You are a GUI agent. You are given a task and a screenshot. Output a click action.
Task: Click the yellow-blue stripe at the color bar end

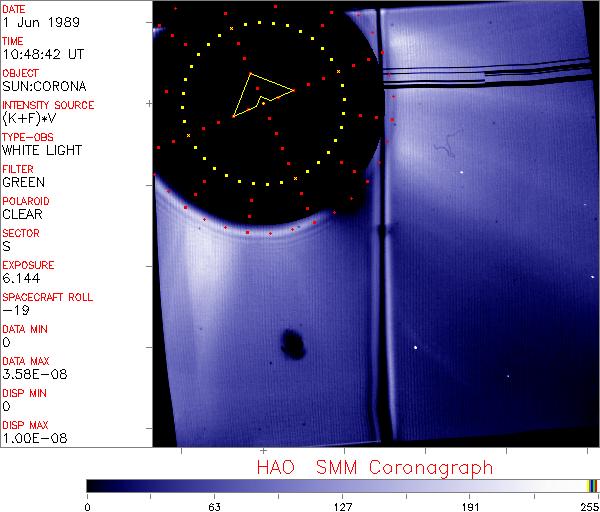coord(592,485)
